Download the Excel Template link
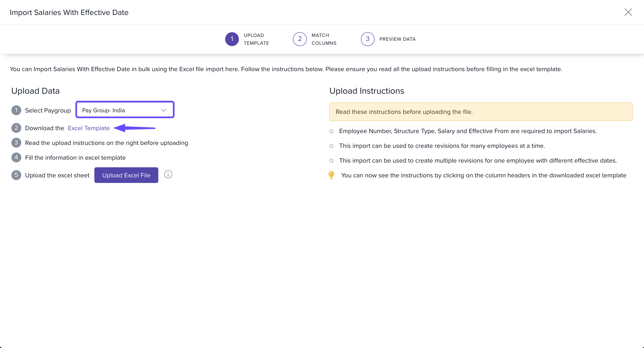644x348 pixels. [89, 128]
